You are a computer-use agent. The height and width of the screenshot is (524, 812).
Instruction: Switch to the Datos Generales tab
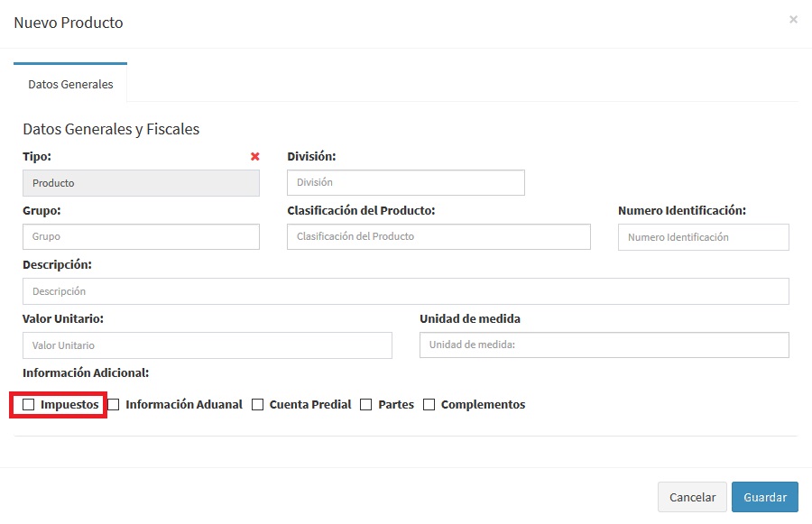[70, 84]
